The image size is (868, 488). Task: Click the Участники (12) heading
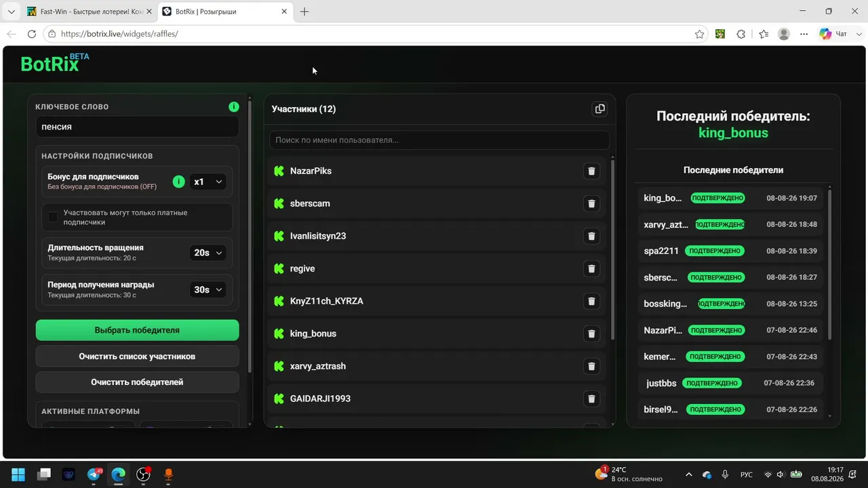[x=304, y=109]
